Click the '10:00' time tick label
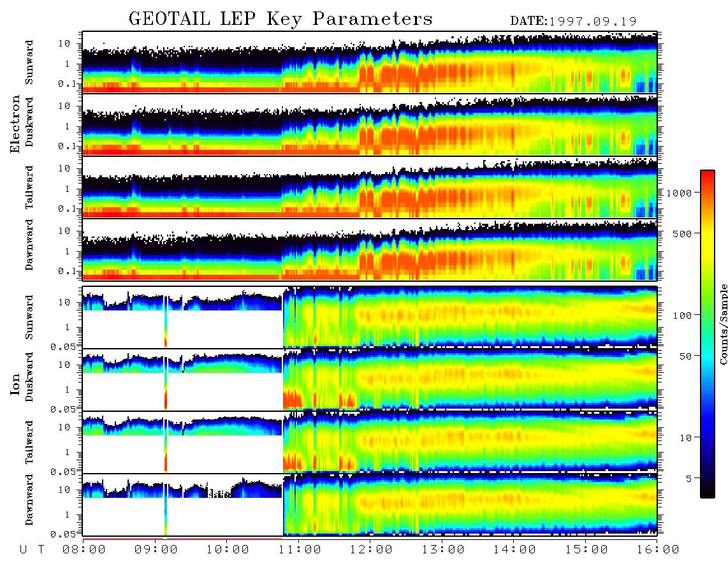The width and height of the screenshot is (728, 561). click(x=228, y=550)
